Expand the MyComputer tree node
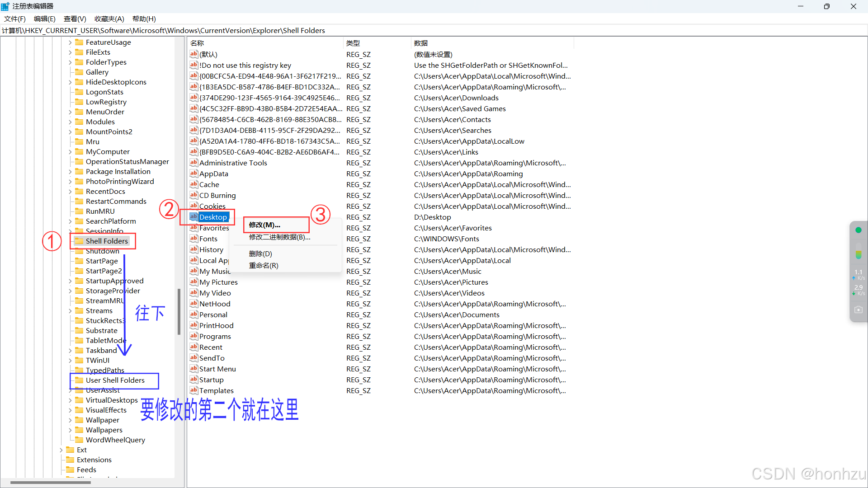Image resolution: width=868 pixels, height=488 pixels. coord(70,152)
